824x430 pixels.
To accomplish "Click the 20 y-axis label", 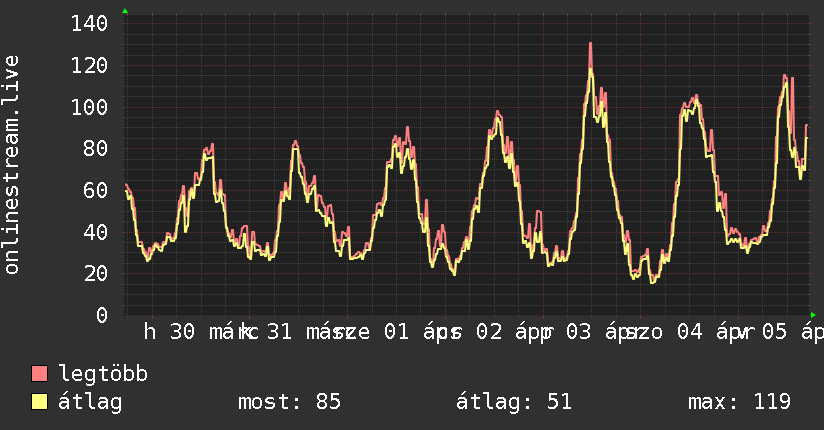I will coord(96,273).
